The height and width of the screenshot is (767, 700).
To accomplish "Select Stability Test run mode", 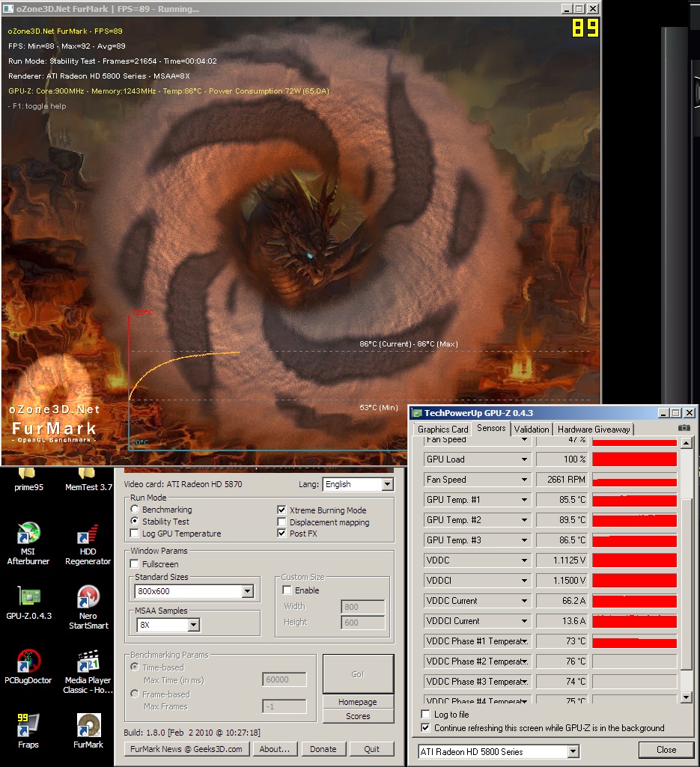I will pos(135,521).
